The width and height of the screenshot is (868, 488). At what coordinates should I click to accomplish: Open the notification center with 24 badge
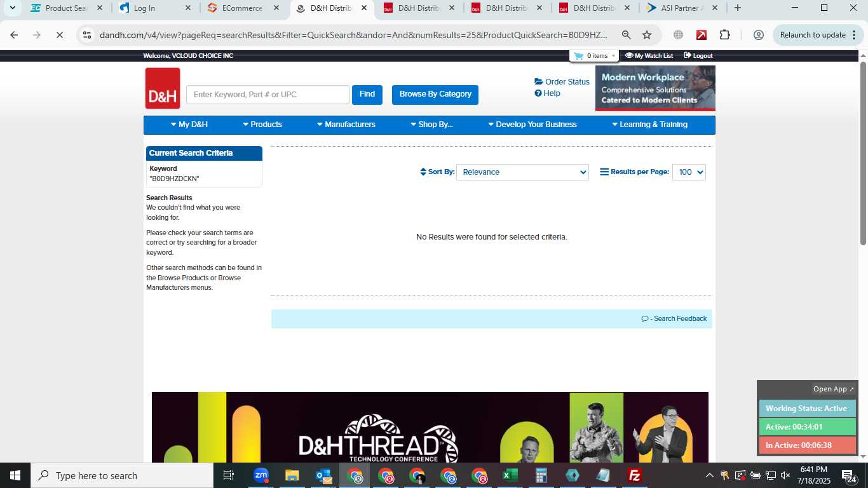tap(849, 475)
